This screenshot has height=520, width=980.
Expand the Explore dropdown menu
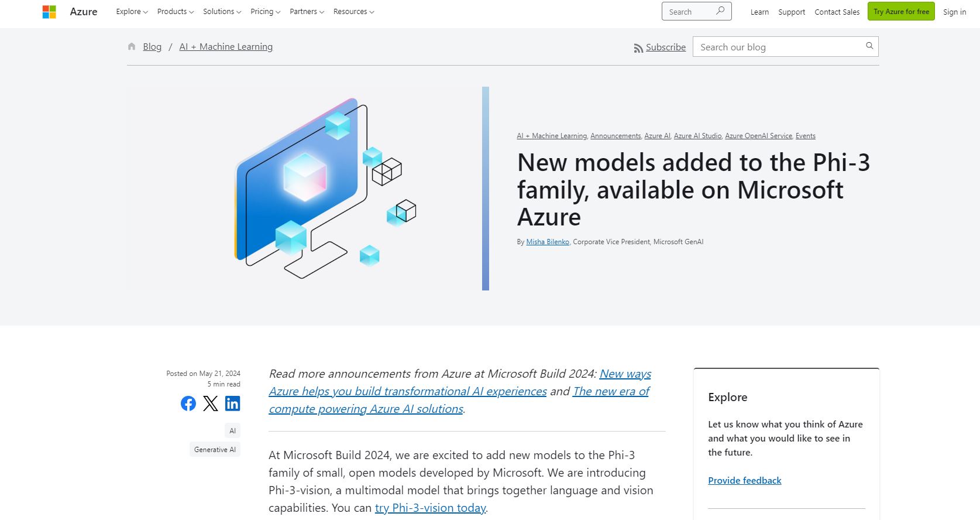132,12
